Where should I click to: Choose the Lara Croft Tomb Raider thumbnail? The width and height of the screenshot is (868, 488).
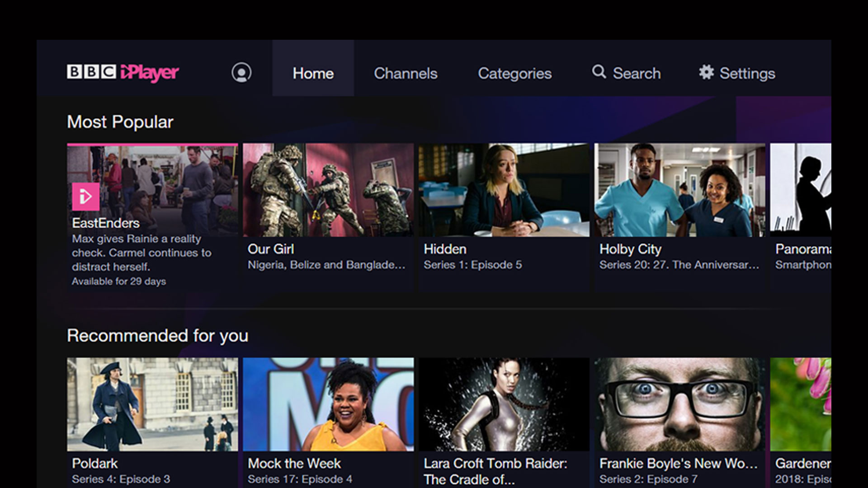click(x=504, y=404)
